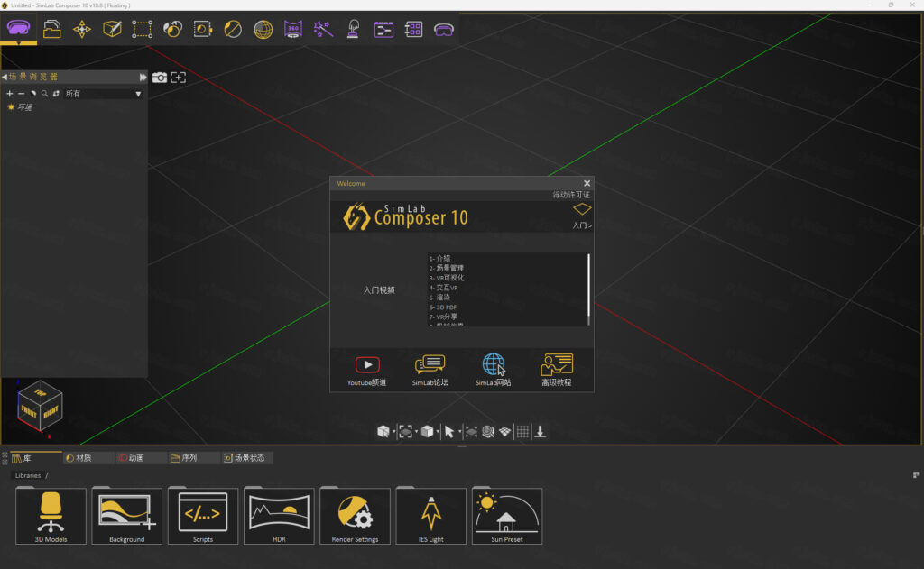Image resolution: width=924 pixels, height=569 pixels.
Task: Click the search magnifier in scene browser
Action: 44,94
